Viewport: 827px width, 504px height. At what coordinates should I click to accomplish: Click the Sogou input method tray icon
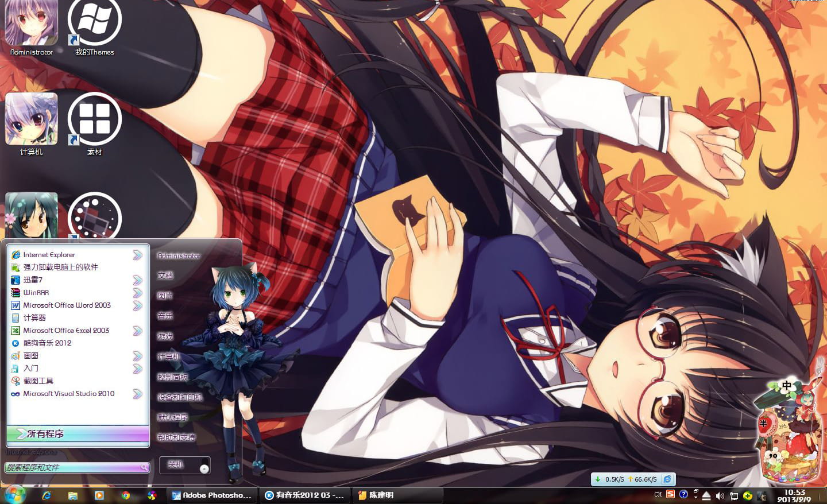670,494
